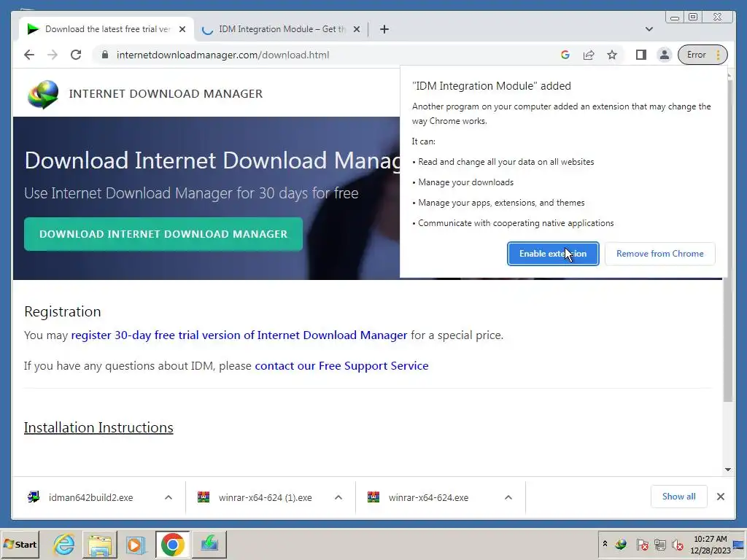This screenshot has height=560, width=747.
Task: Click the IDM installer taskbar icon
Action: 209,544
